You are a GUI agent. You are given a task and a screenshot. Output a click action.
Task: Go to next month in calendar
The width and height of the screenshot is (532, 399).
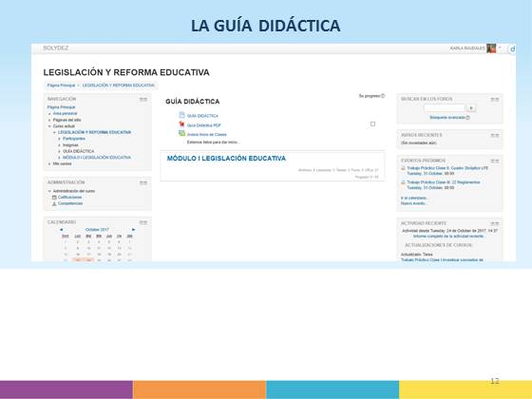[134, 230]
